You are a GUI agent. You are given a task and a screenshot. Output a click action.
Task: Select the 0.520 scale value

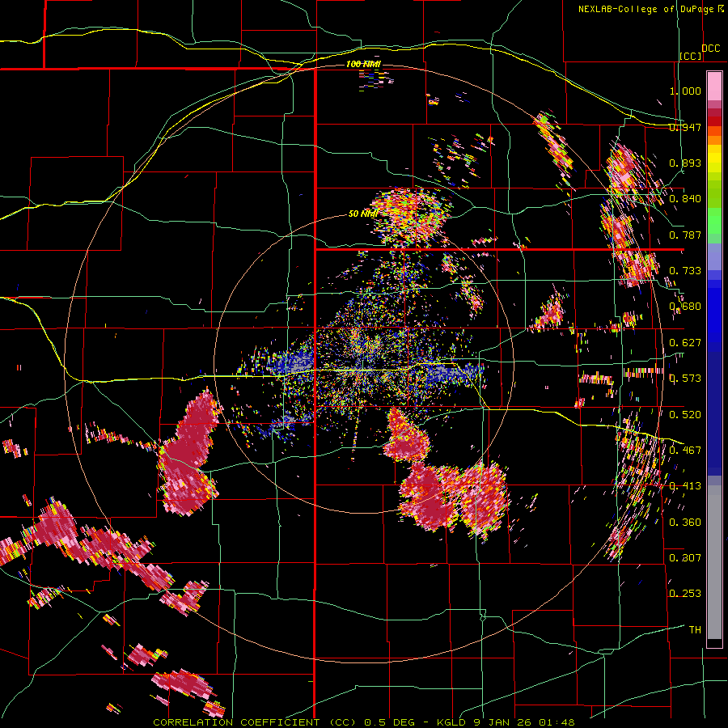685,415
